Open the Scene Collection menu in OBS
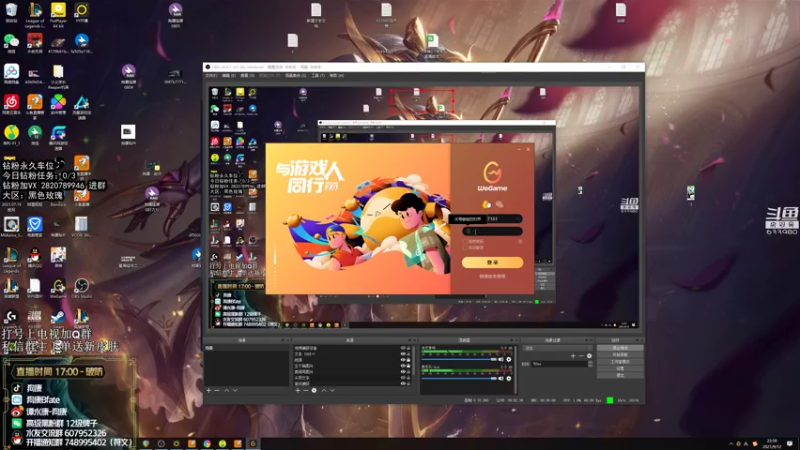 point(295,76)
